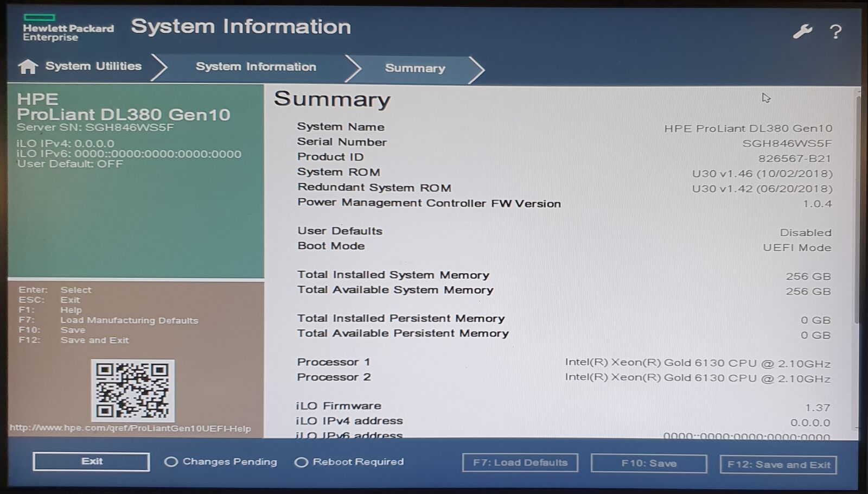Click the UEFI Mode value
This screenshot has width=868, height=494.
[x=797, y=248]
